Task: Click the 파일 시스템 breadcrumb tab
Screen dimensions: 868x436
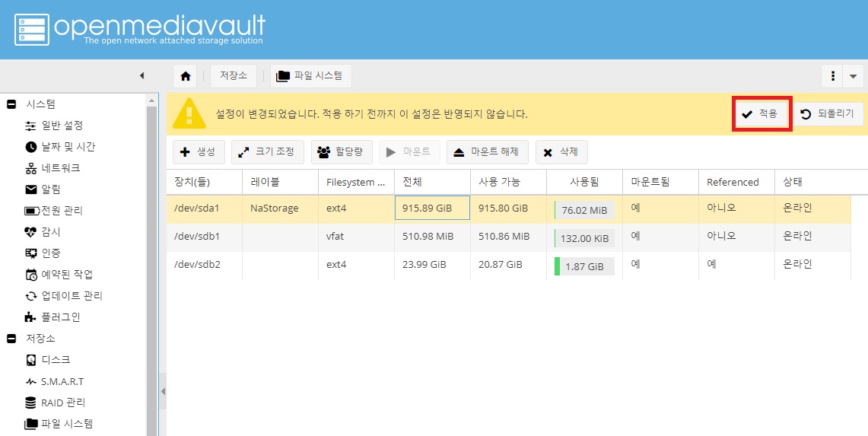Action: (310, 76)
